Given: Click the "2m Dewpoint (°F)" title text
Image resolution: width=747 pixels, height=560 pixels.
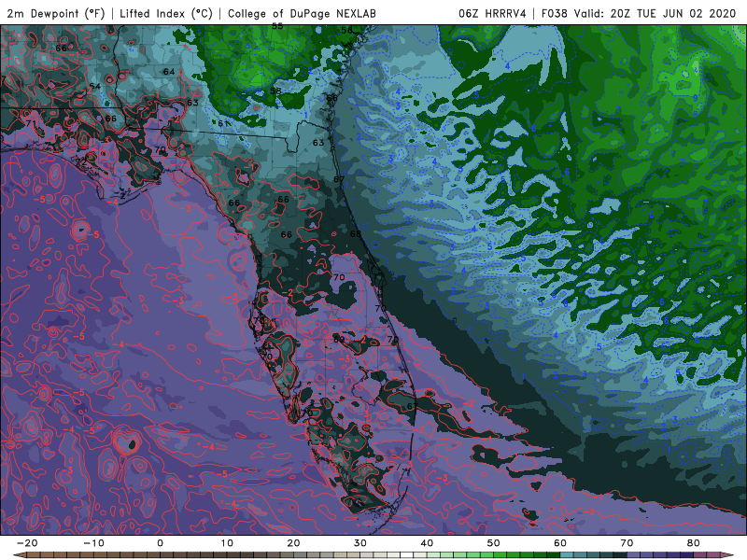Looking at the screenshot, I should (x=56, y=13).
